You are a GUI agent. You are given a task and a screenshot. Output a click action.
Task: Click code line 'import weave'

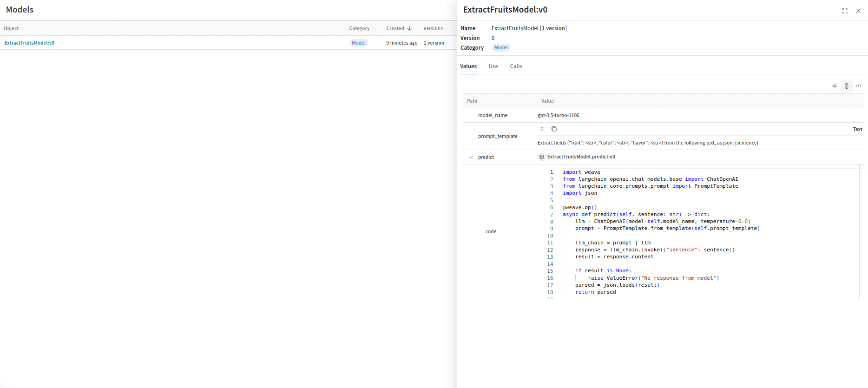(x=581, y=172)
